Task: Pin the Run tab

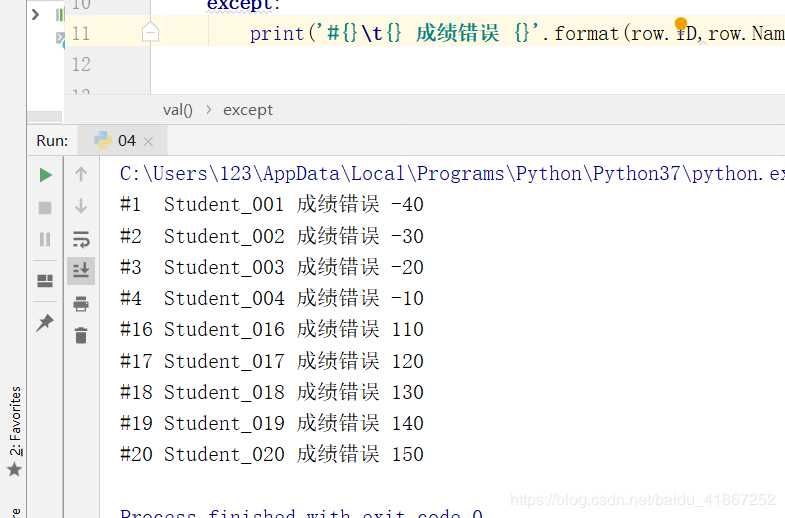Action: click(45, 323)
